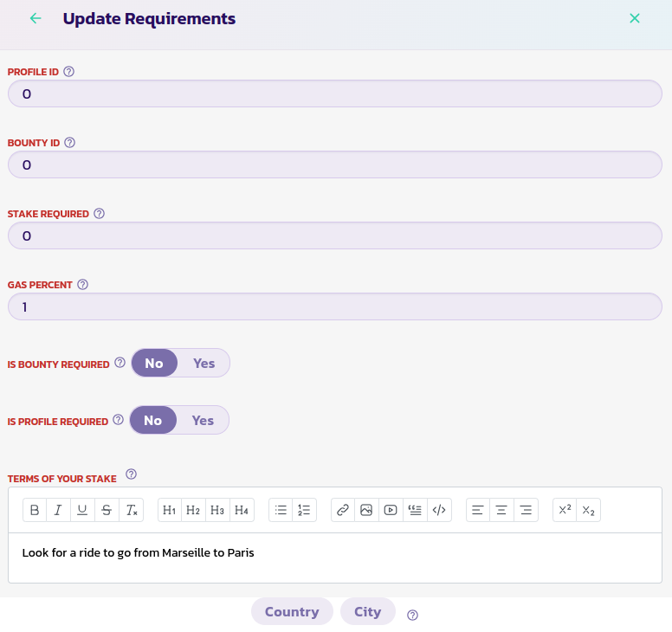
Task: Create a bulleted list in editor
Action: pos(281,511)
